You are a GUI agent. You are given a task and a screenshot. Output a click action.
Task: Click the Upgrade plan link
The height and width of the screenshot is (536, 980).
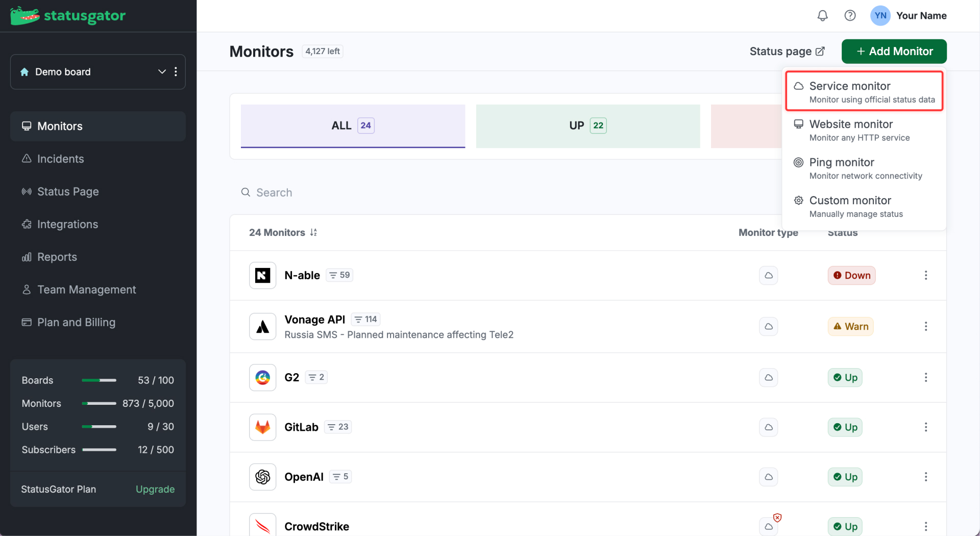(x=155, y=489)
